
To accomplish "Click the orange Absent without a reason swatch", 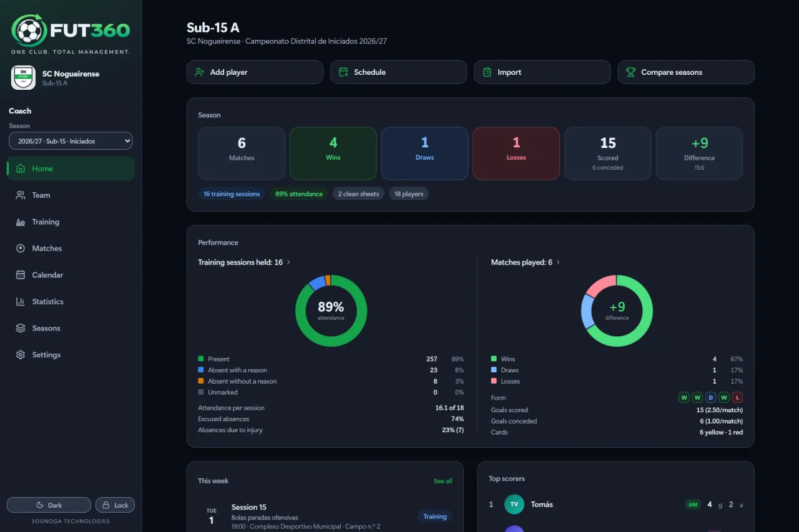I will pos(201,381).
